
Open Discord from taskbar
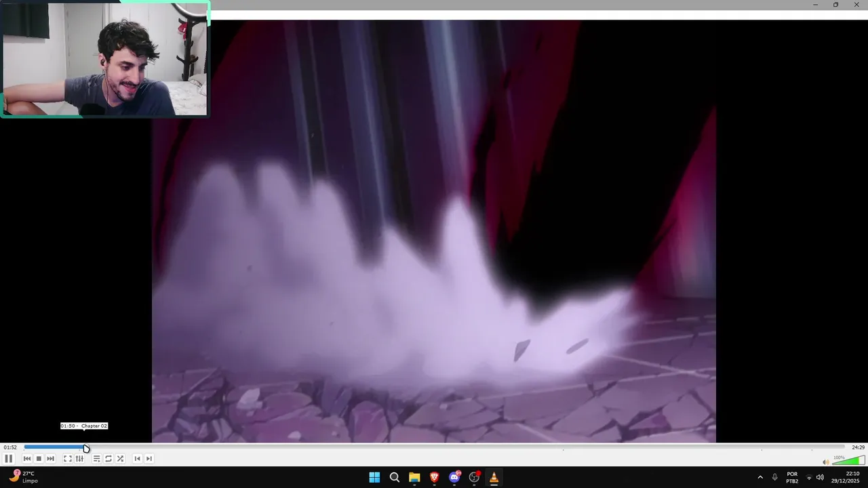pos(454,477)
